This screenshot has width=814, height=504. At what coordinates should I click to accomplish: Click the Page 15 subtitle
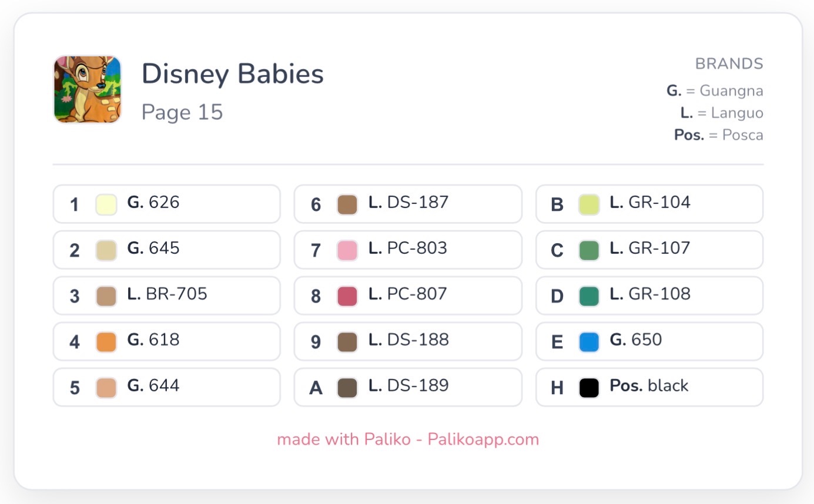click(x=182, y=112)
